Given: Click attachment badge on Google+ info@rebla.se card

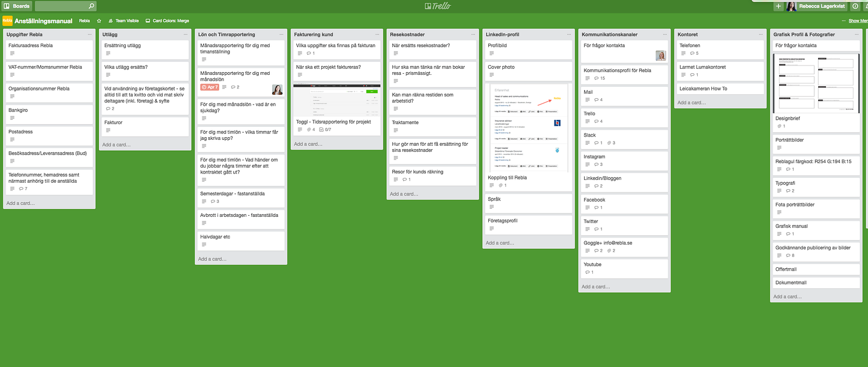Looking at the screenshot, I should [x=611, y=250].
